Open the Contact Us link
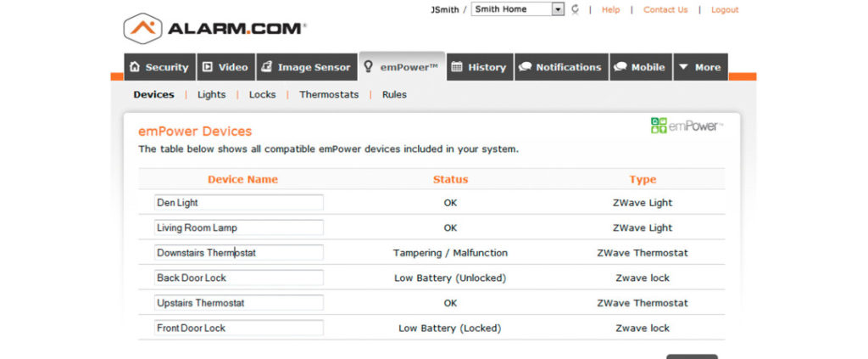 [x=665, y=9]
